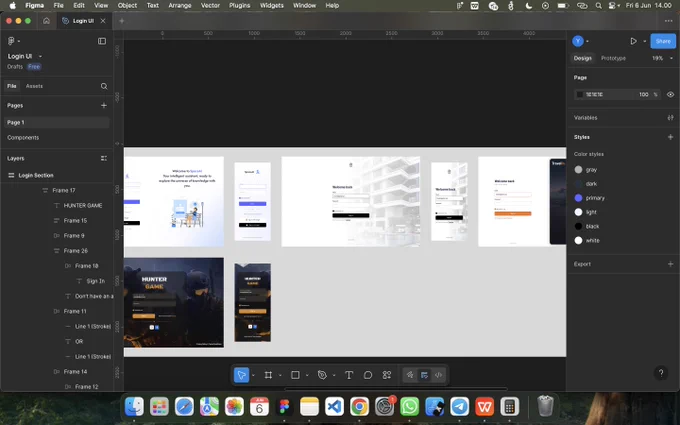Image resolution: width=680 pixels, height=425 pixels.
Task: Click the present play icon
Action: (633, 41)
